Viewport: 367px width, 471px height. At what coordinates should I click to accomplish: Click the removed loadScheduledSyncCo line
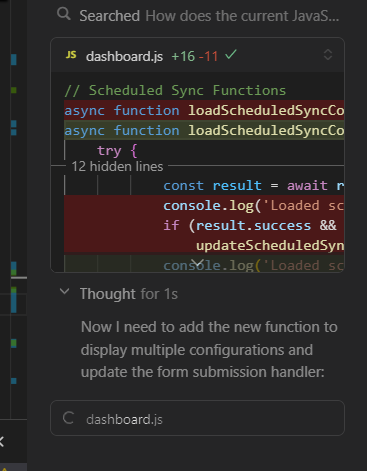[x=204, y=110]
